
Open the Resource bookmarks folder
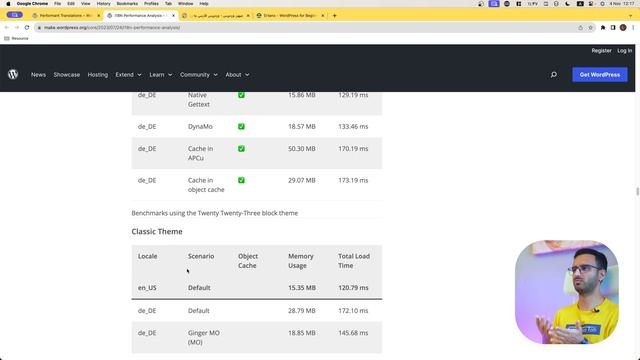(16, 38)
